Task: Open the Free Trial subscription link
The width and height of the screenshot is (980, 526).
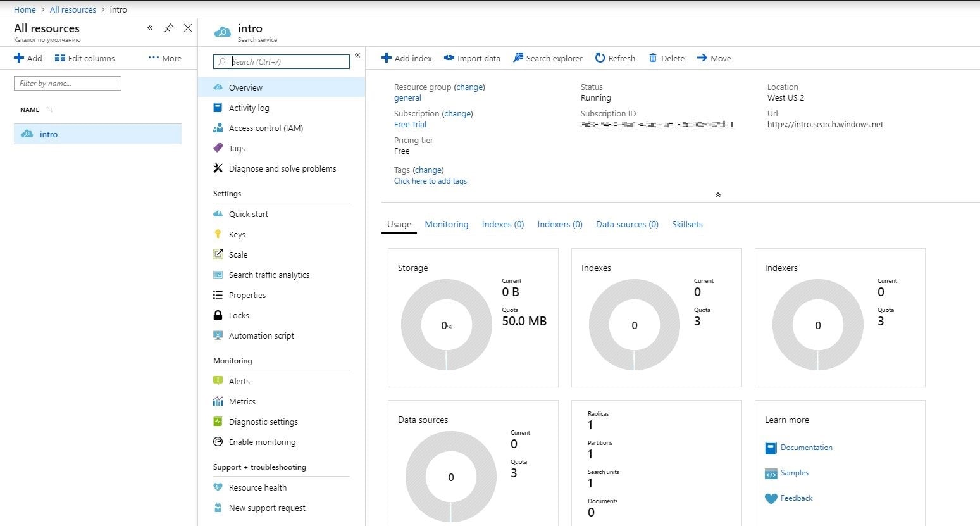Action: (x=410, y=125)
